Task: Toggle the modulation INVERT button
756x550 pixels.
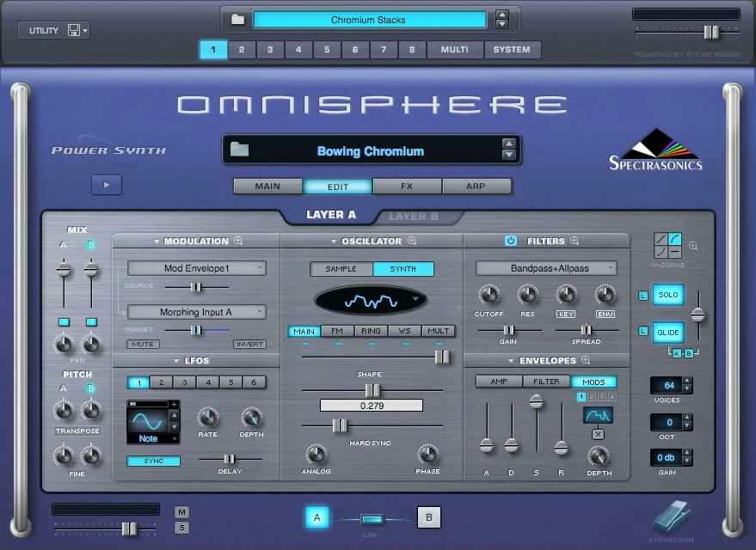Action: point(249,344)
